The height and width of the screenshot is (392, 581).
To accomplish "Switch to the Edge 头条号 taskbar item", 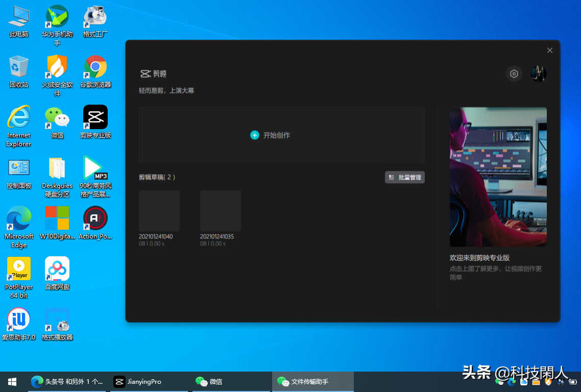I will (x=67, y=382).
